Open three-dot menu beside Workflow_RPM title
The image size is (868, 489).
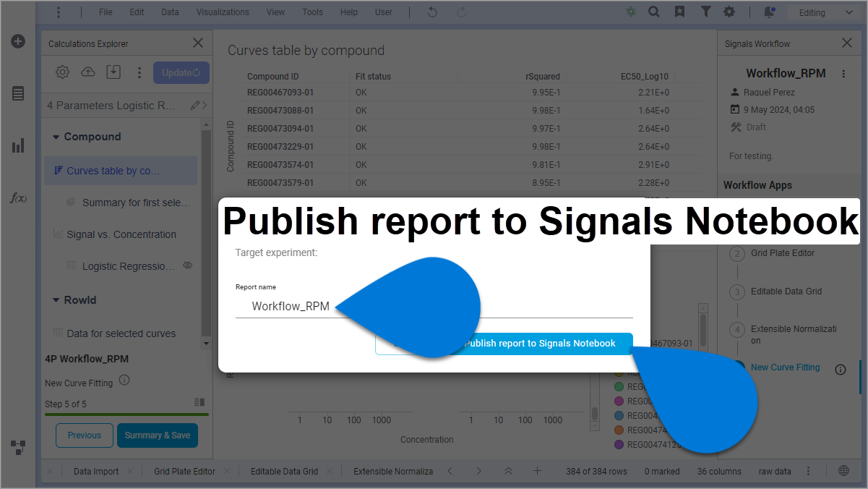pyautogui.click(x=843, y=74)
